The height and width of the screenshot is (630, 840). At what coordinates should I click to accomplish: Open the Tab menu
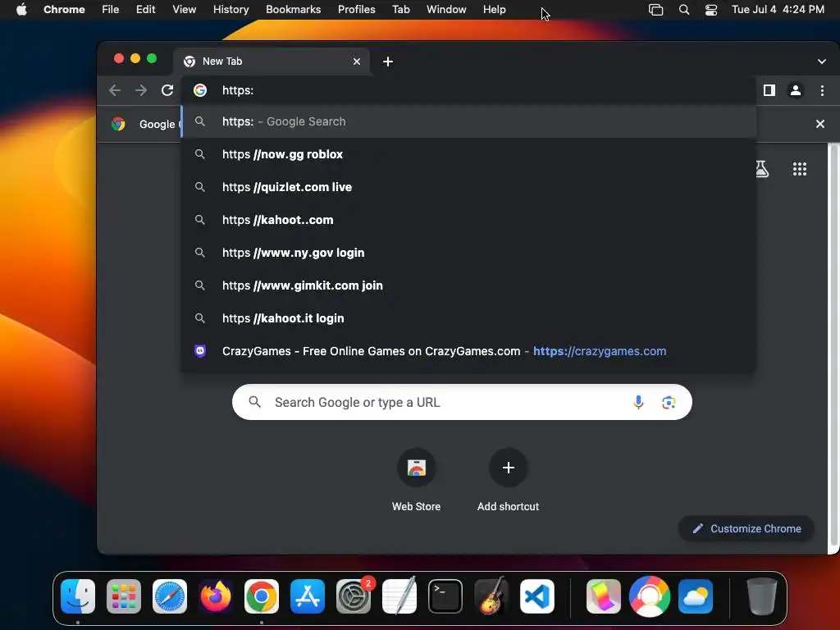(x=400, y=10)
